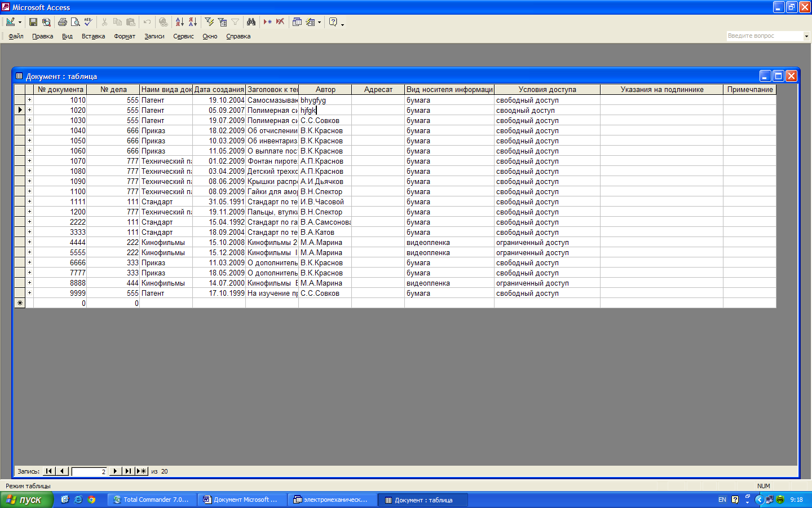Screen dimensions: 812x508
Task: Click the New Object icon
Action: pos(310,22)
